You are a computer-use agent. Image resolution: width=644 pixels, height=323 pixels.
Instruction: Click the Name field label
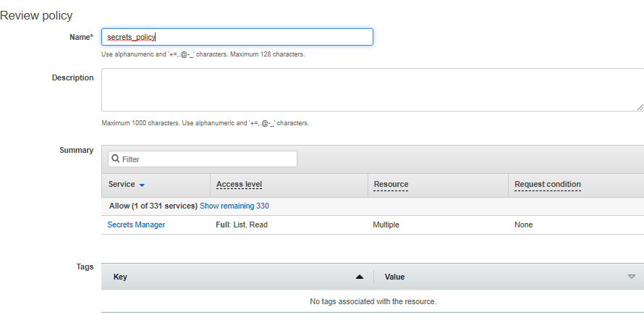click(x=81, y=37)
